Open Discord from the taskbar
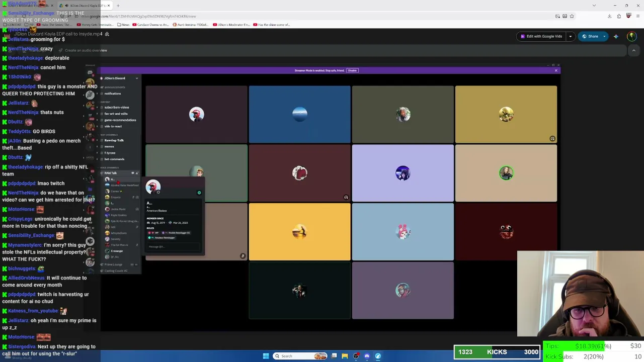 pos(367,356)
